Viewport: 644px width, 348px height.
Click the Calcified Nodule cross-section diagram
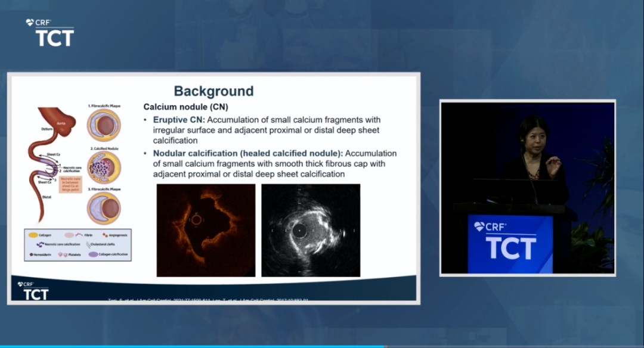(x=104, y=167)
